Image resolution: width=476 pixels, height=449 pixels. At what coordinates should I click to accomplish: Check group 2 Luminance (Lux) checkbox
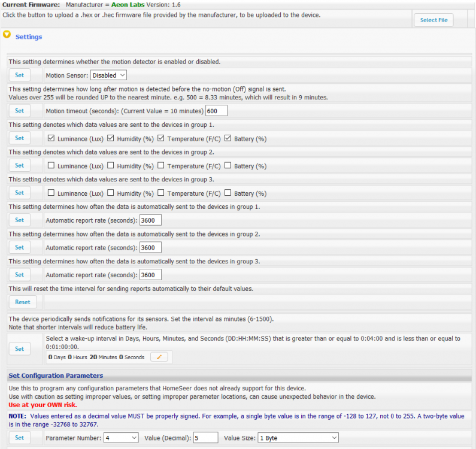[51, 166]
